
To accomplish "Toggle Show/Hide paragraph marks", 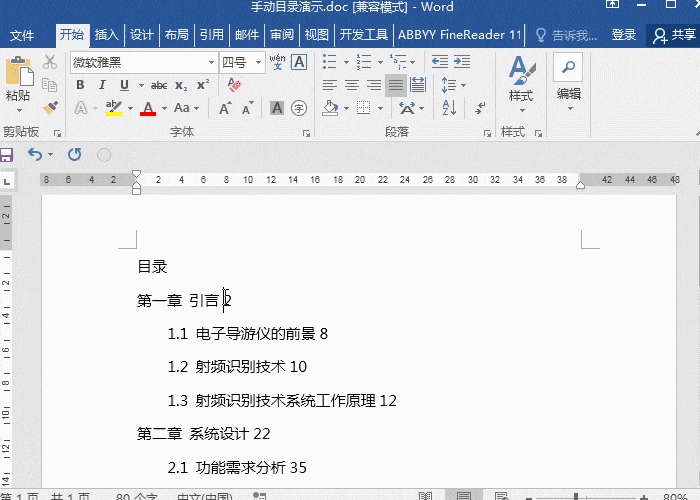I will tap(481, 108).
